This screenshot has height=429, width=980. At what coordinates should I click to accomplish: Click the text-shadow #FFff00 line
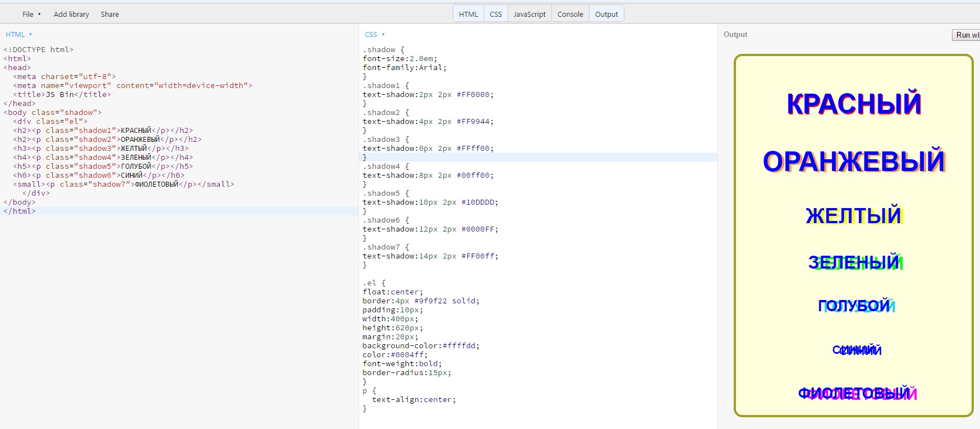click(428, 148)
